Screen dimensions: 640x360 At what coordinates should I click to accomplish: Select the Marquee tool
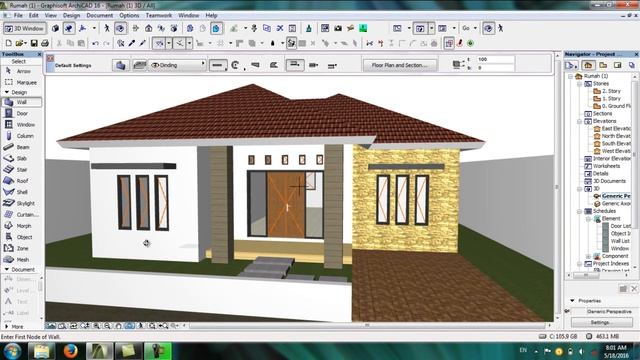[21, 82]
